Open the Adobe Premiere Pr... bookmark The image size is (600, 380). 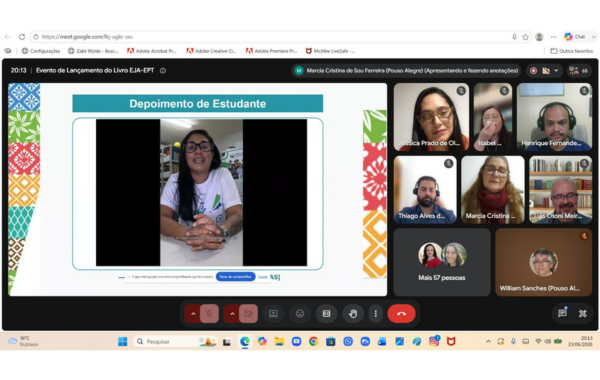[x=271, y=51]
